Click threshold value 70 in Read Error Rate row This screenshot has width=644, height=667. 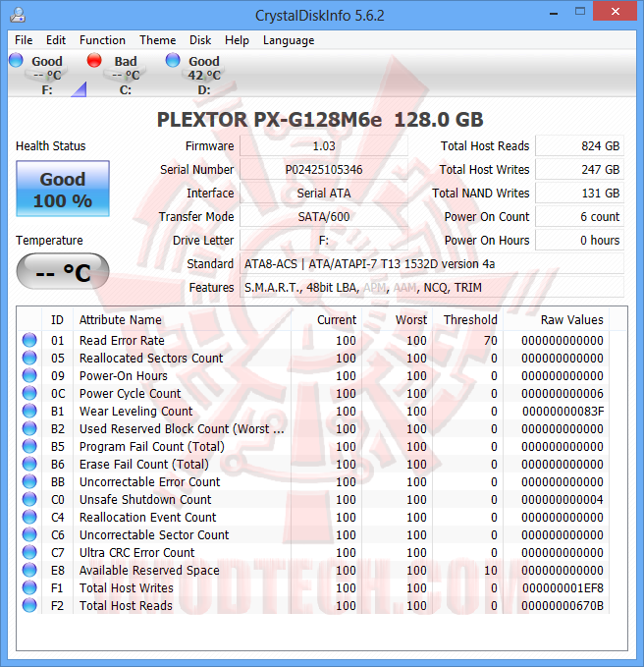pos(490,341)
